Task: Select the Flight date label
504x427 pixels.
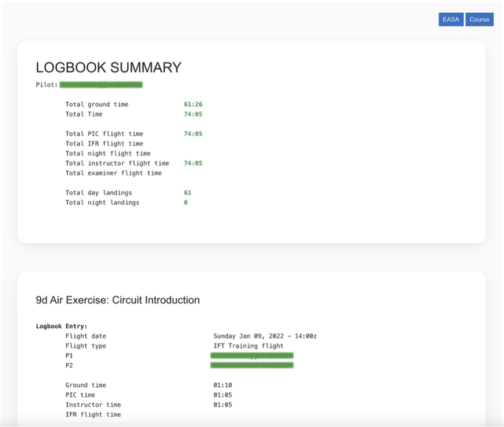Action: tap(86, 336)
